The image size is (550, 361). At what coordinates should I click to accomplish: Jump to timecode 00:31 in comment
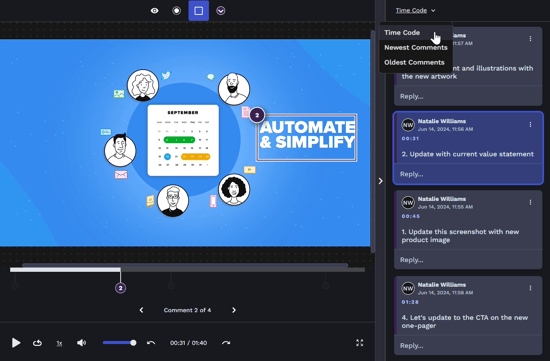[410, 139]
